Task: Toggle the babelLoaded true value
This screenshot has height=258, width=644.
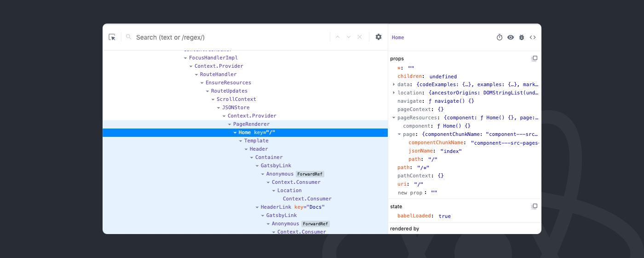Action: pyautogui.click(x=444, y=216)
